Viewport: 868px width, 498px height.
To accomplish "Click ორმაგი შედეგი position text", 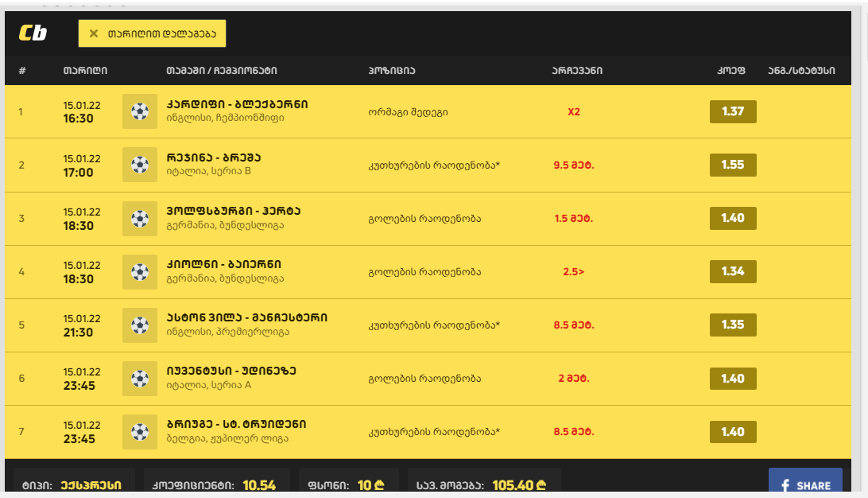I will pyautogui.click(x=408, y=112).
